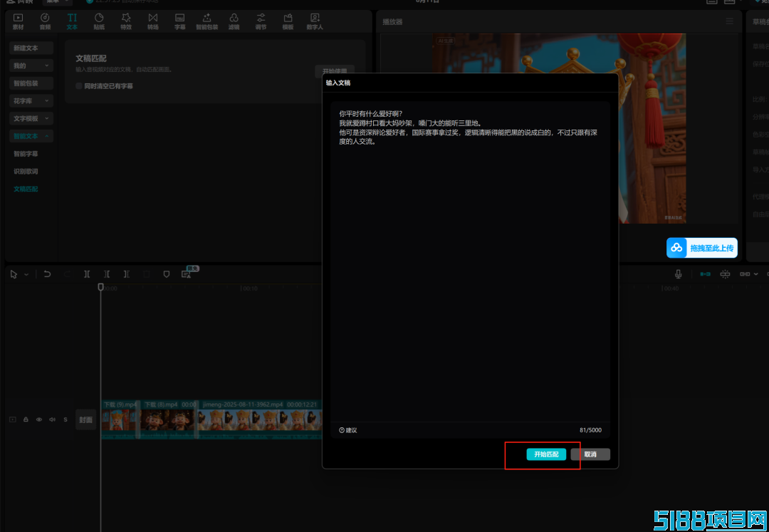Open the 素材 media tab
Screen dimensions: 769x532
tap(18, 22)
